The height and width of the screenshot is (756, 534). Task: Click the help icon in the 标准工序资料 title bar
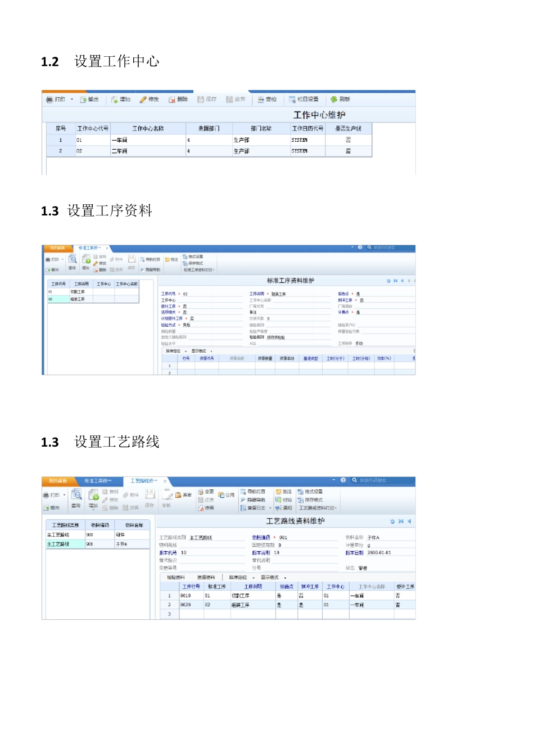tap(360, 247)
